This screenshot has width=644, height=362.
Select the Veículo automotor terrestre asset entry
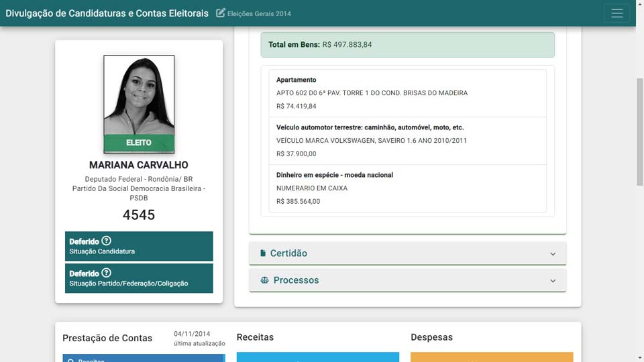coord(407,141)
